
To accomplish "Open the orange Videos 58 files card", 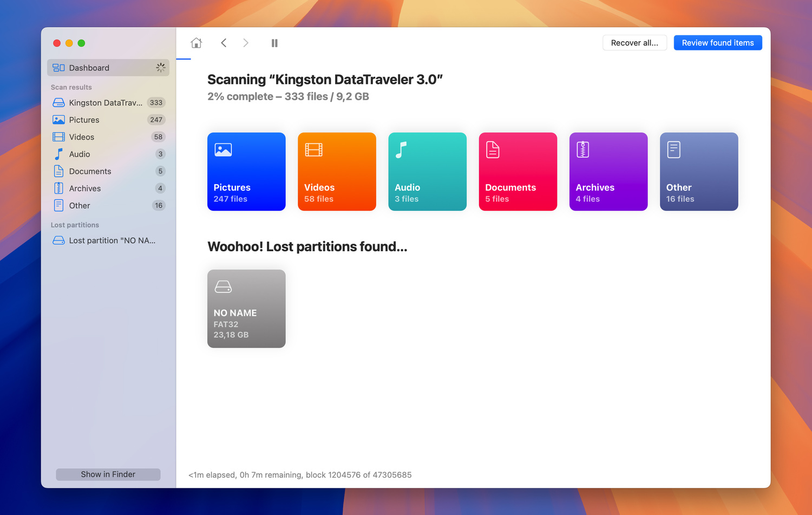I will click(x=337, y=172).
